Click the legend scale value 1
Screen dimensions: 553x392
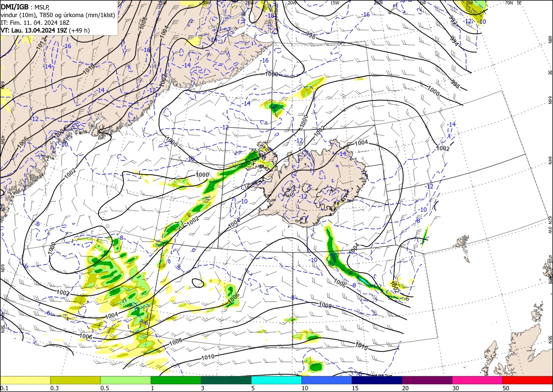153,388
